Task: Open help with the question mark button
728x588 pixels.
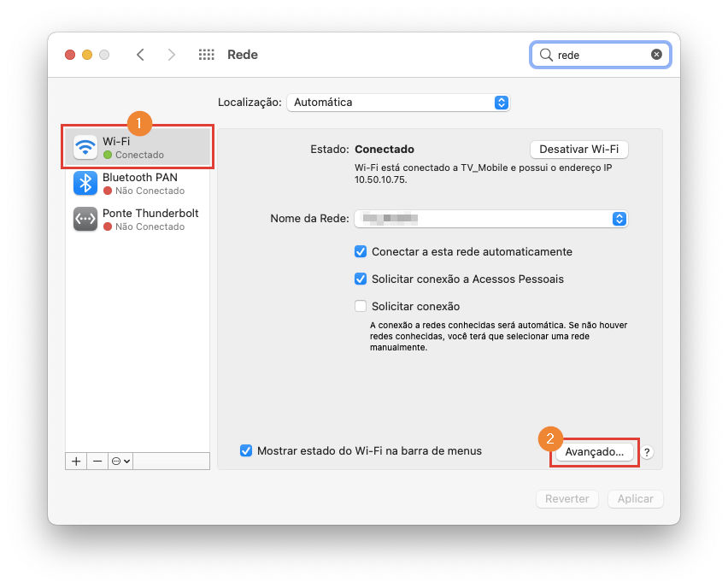Action: 647,452
